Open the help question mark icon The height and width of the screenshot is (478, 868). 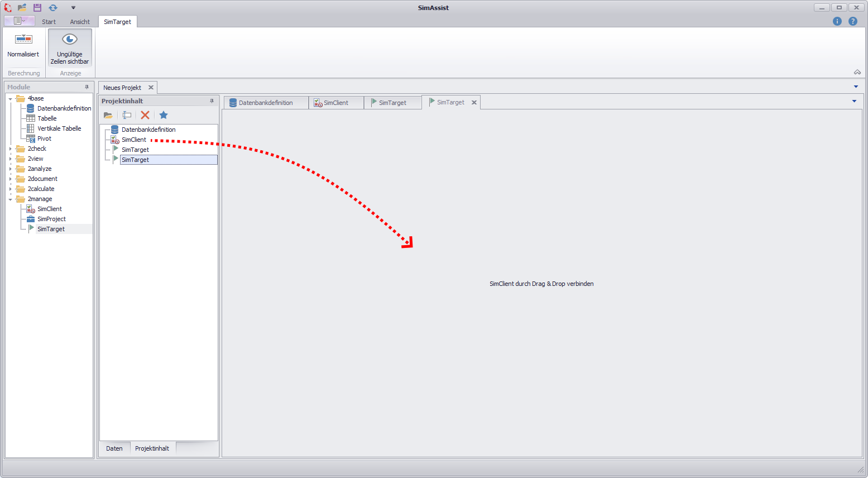pos(853,21)
